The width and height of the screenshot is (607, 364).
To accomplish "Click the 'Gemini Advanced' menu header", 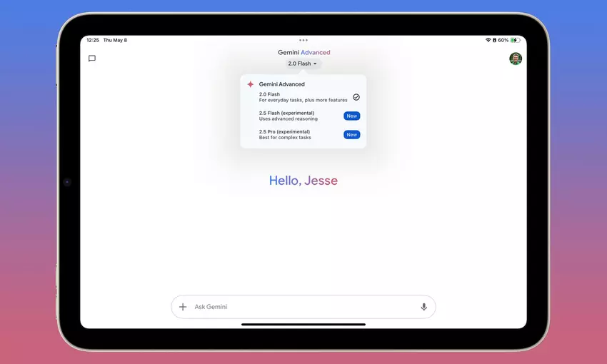I will (282, 84).
